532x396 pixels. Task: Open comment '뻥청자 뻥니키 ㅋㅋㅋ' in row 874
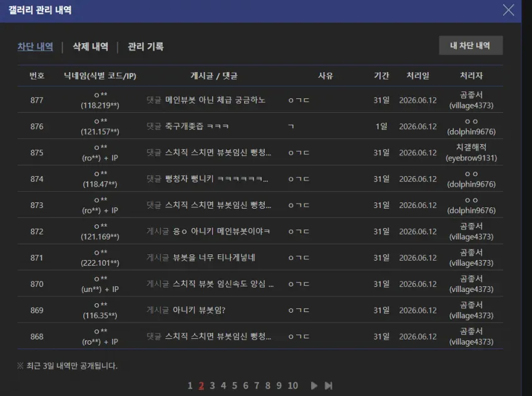[x=217, y=179]
